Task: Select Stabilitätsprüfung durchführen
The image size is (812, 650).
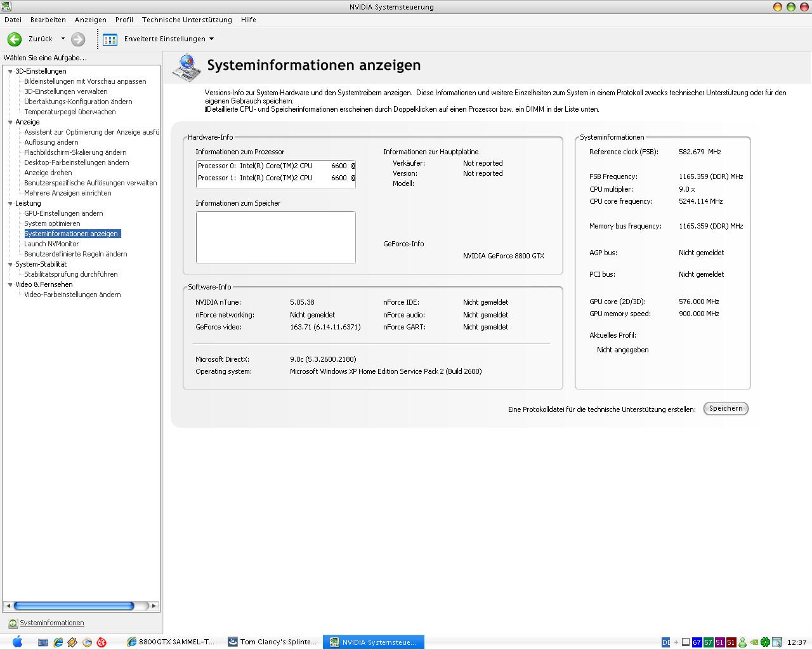Action: (x=71, y=274)
